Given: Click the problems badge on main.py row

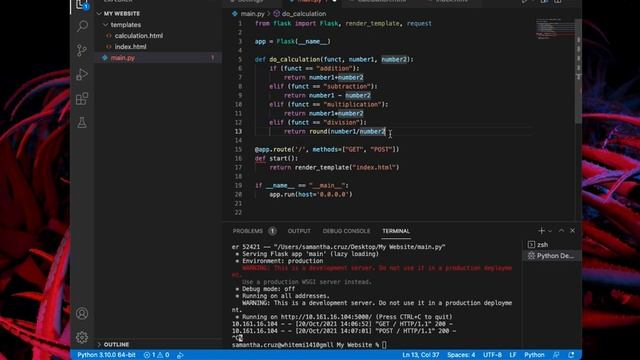Looking at the screenshot, I should (213, 58).
